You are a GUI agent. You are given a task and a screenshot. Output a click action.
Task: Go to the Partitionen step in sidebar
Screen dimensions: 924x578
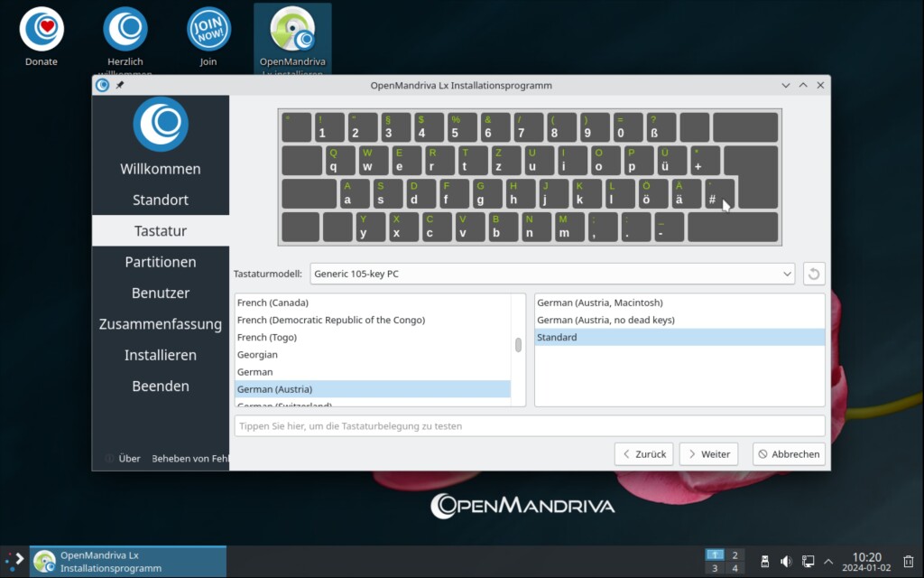point(161,262)
